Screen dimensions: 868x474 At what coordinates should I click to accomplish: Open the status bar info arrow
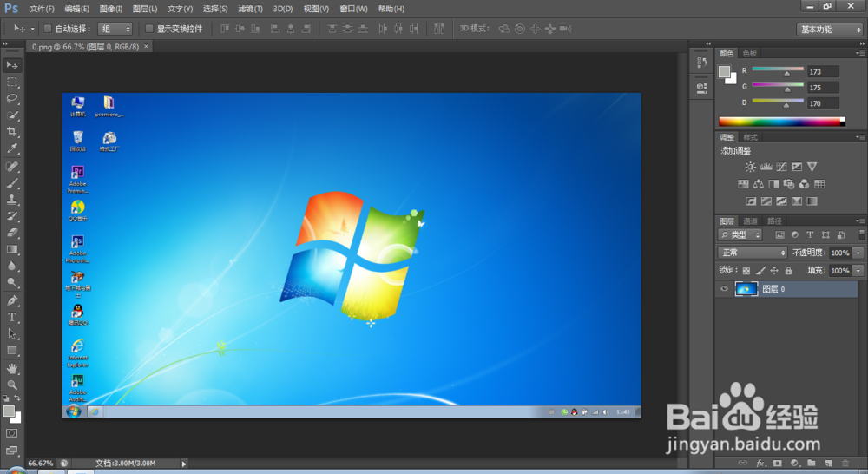tap(184, 464)
